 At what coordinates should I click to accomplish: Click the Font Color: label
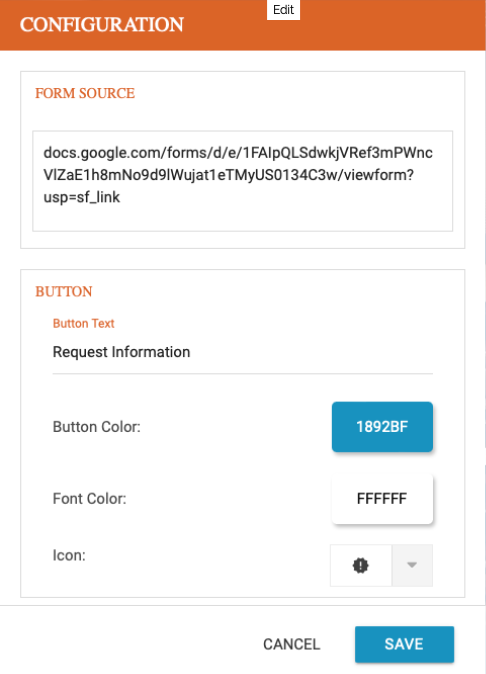coord(89,499)
